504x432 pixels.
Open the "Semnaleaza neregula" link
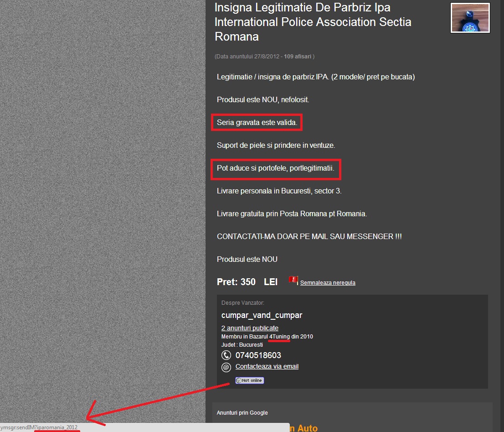328,283
